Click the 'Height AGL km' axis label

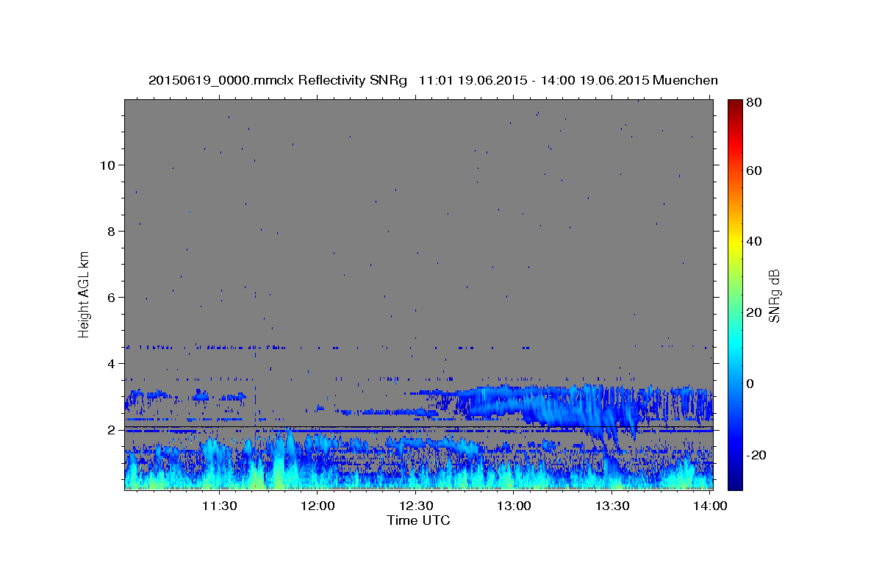[x=85, y=295]
